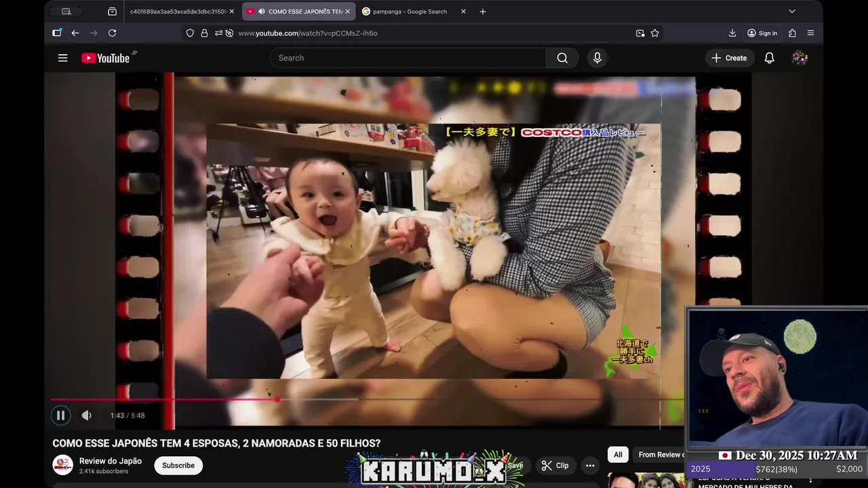Screen dimensions: 868x488
Task: Click the video title COMO ESSE JAPONÊS text
Action: point(216,443)
